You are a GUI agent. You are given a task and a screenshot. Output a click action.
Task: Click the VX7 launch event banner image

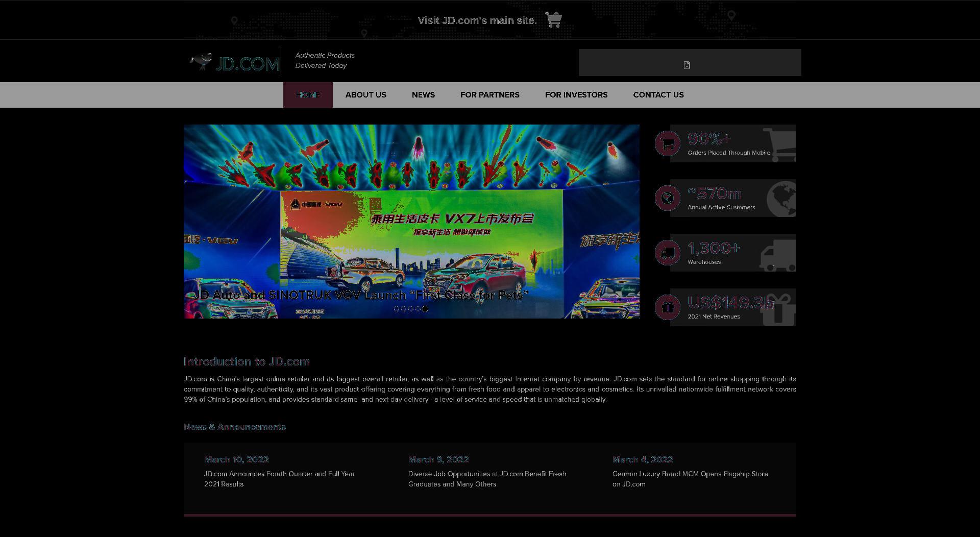[411, 222]
